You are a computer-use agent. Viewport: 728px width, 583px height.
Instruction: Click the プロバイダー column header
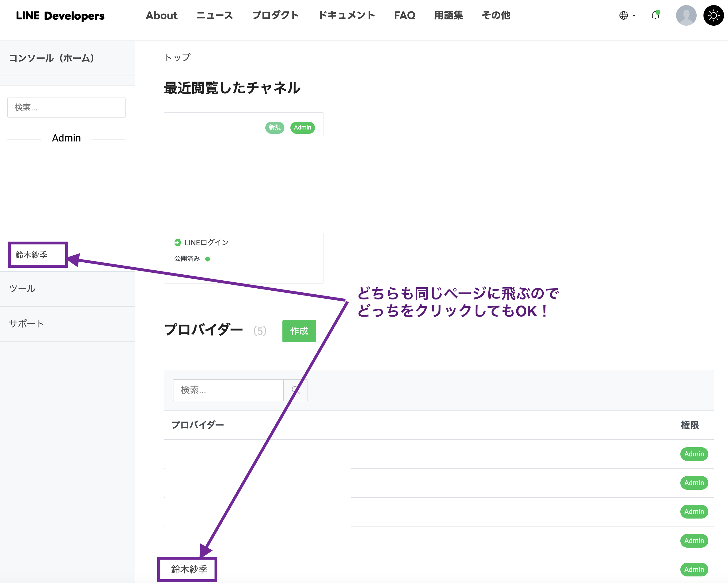pyautogui.click(x=197, y=425)
